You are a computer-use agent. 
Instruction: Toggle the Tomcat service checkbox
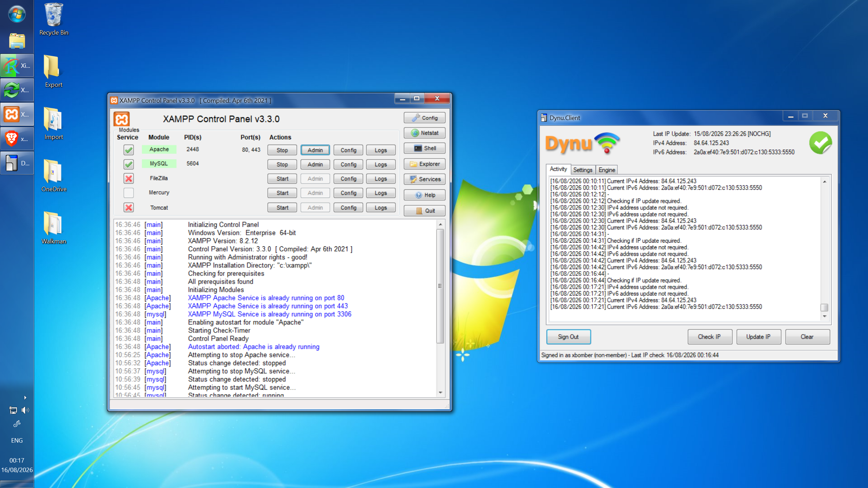pyautogui.click(x=129, y=207)
